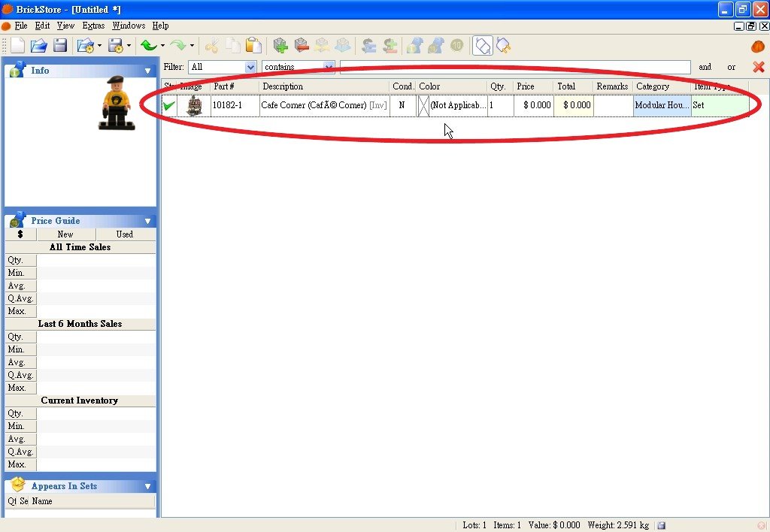Viewport: 770px width, 532px height.
Task: Click the crossed-out color box for Not Applicable
Action: [x=423, y=105]
